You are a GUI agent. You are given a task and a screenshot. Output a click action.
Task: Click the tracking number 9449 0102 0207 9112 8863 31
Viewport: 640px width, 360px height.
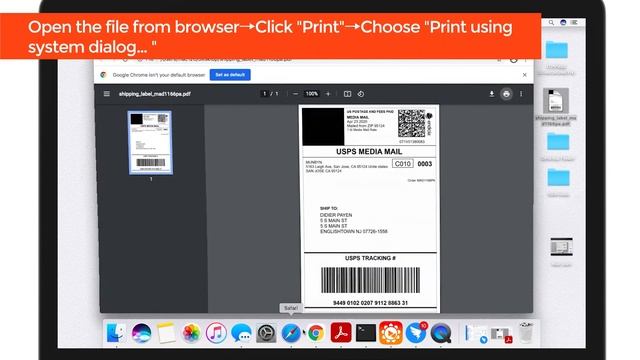[x=370, y=303]
